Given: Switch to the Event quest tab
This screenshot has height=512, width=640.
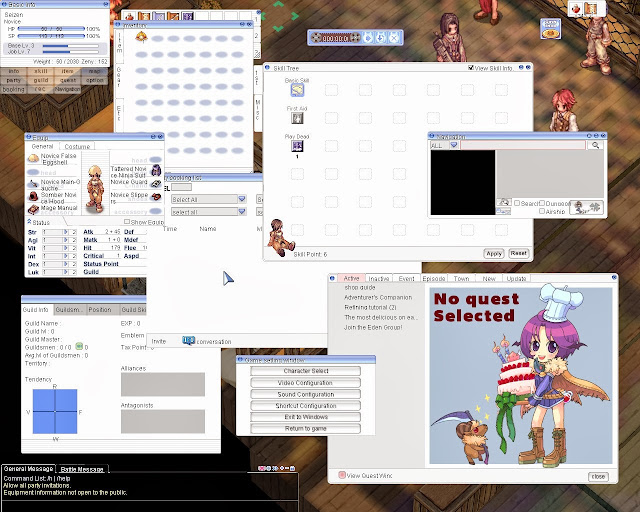Looking at the screenshot, I should click(x=406, y=278).
